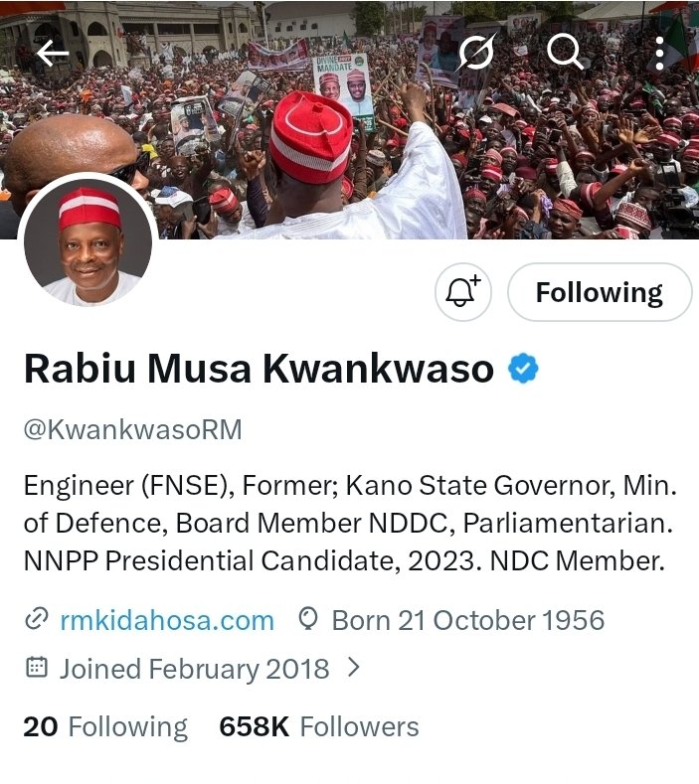Open the three-dot overflow menu
The height and width of the screenshot is (784, 699).
click(659, 53)
